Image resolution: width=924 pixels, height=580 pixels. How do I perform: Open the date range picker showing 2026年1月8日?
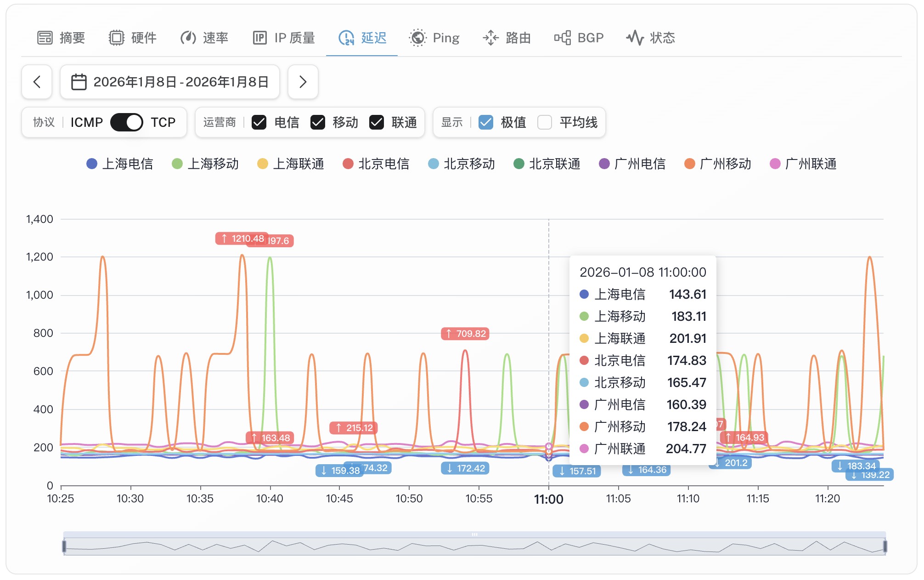pos(170,82)
